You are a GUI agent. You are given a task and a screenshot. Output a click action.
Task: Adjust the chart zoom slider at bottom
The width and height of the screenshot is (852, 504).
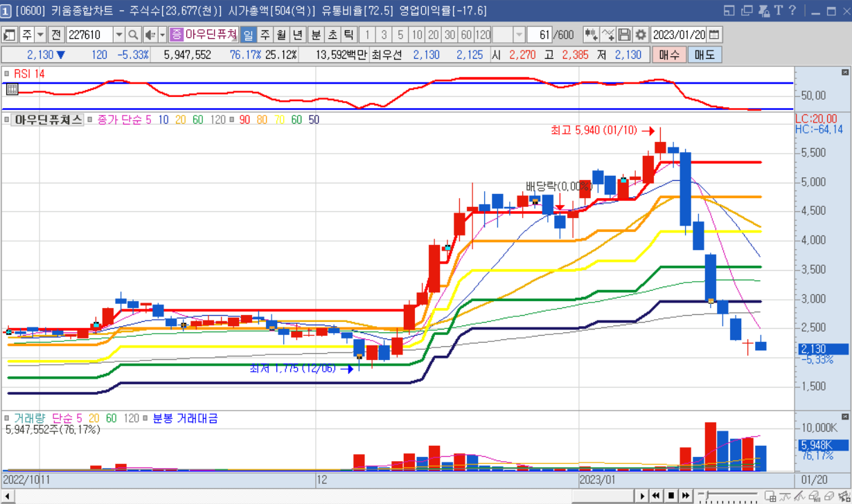click(729, 496)
